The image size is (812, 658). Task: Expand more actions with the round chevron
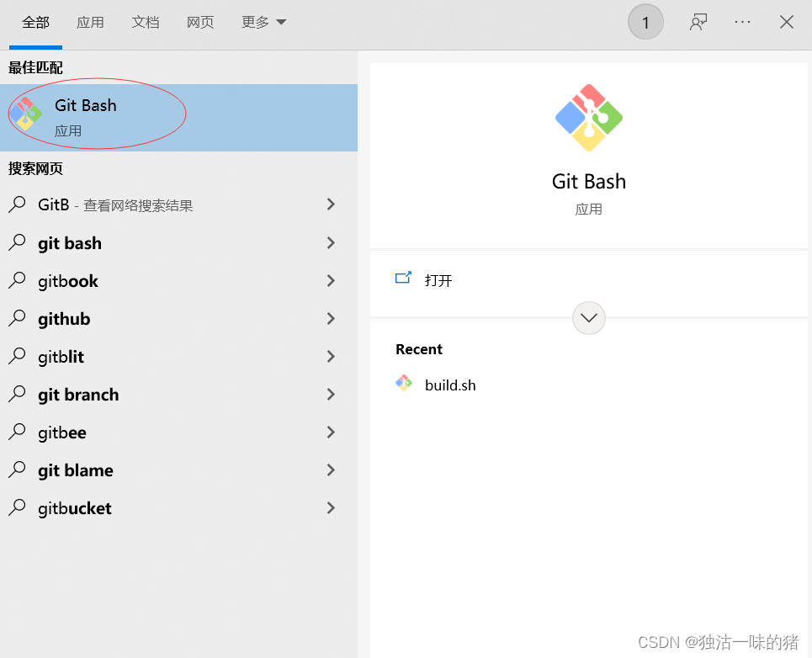click(x=589, y=318)
